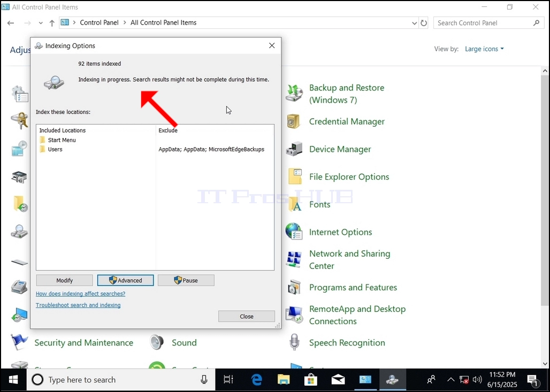The image size is (550, 392).
Task: Show hidden tray icons chevron
Action: 450,380
